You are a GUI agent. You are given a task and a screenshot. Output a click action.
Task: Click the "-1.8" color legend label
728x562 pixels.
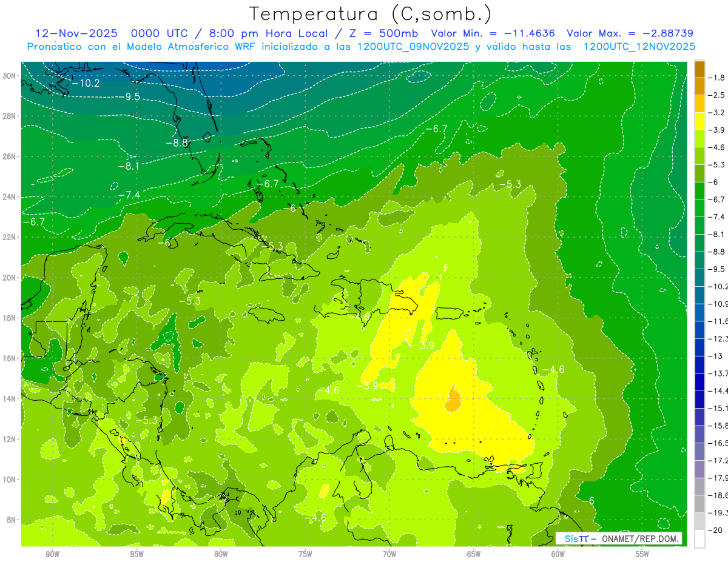pos(717,78)
